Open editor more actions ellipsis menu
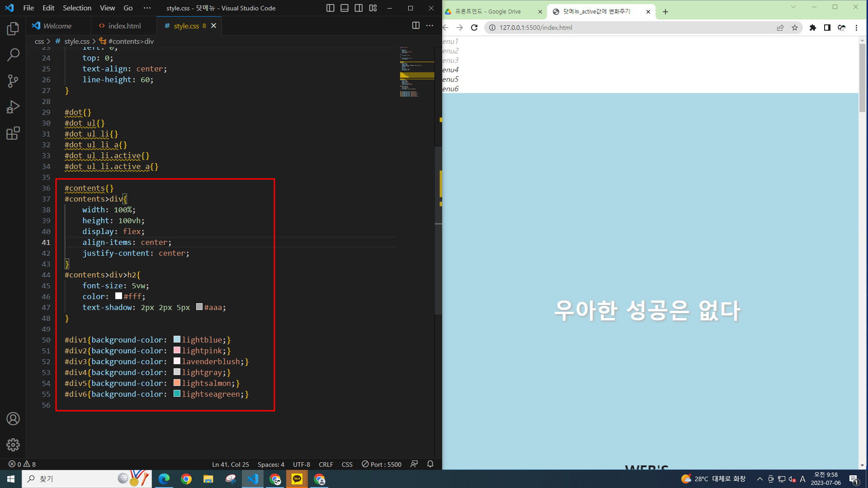 click(x=429, y=26)
